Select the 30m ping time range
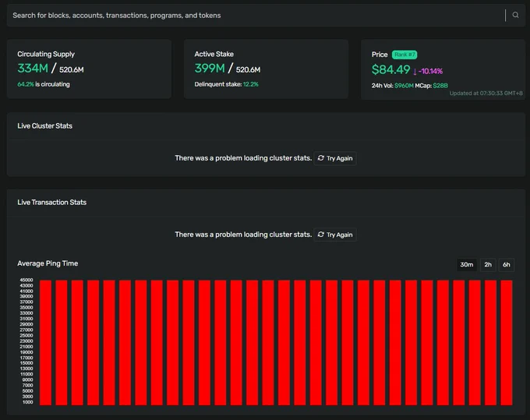Screen dimensions: 530x420 466,265
